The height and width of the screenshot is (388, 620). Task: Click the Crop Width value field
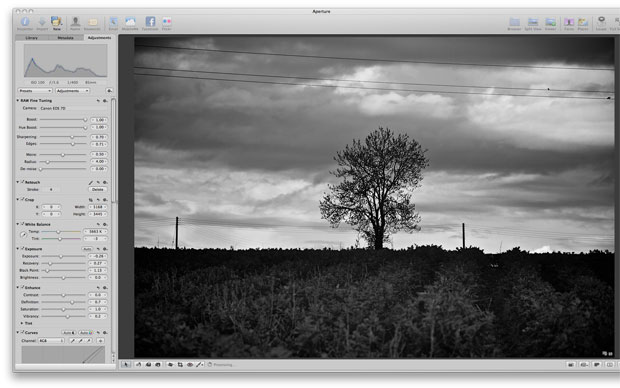(x=98, y=207)
